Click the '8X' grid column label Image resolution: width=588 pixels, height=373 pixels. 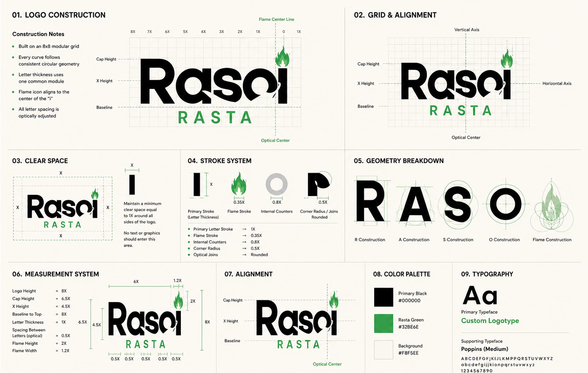pyautogui.click(x=133, y=32)
